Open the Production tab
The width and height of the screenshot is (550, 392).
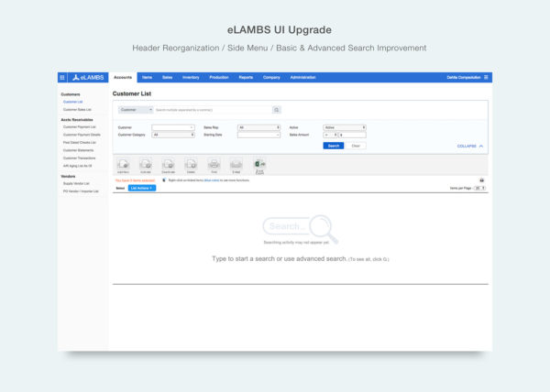[219, 78]
